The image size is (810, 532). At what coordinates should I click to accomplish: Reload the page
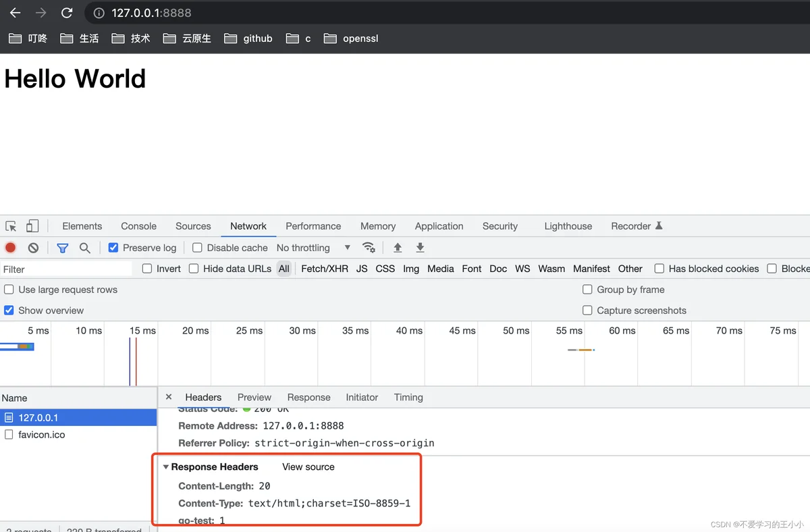click(x=66, y=13)
